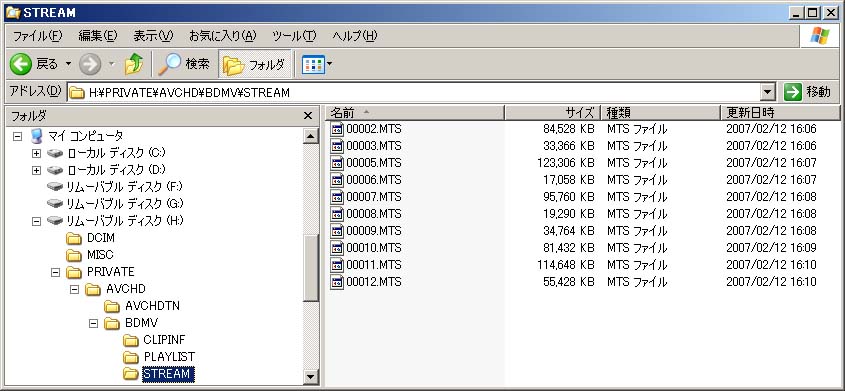Screen dimensions: 845x391
Task: Select 00009.MTS file icon
Action: [337, 231]
